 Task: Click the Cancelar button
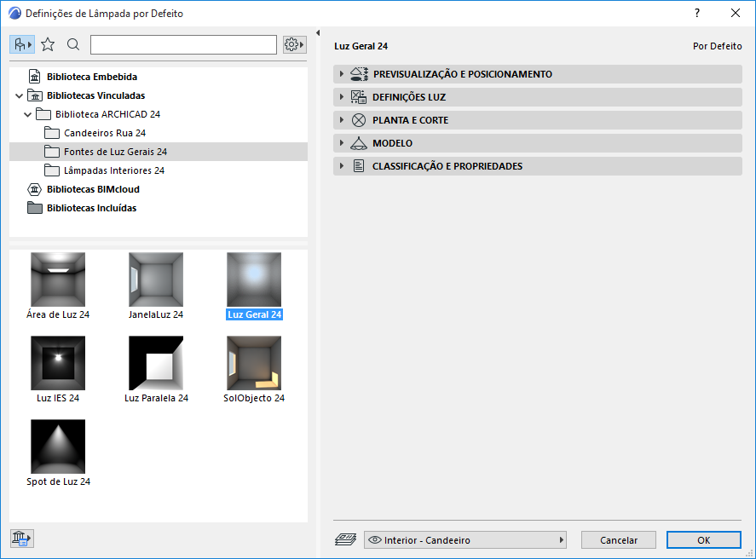click(x=619, y=540)
